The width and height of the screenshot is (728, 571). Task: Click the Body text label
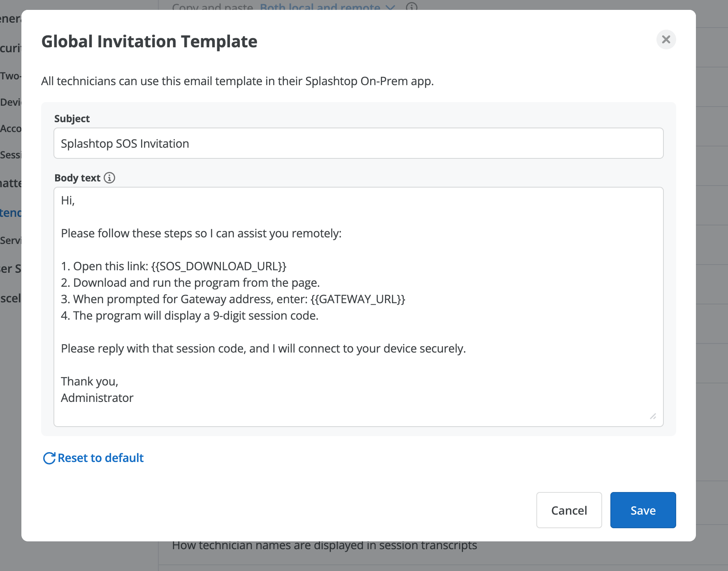[77, 178]
